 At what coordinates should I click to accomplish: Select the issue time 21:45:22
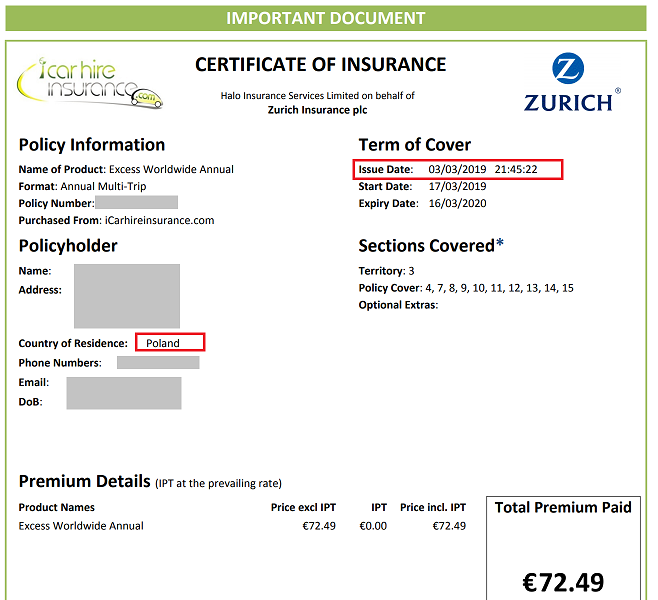pos(516,169)
